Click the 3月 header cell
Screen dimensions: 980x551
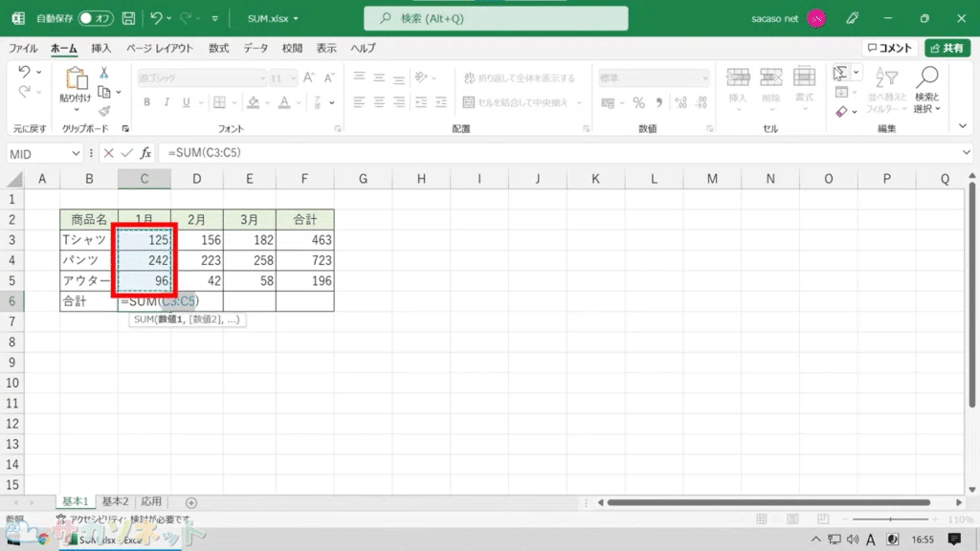point(250,219)
